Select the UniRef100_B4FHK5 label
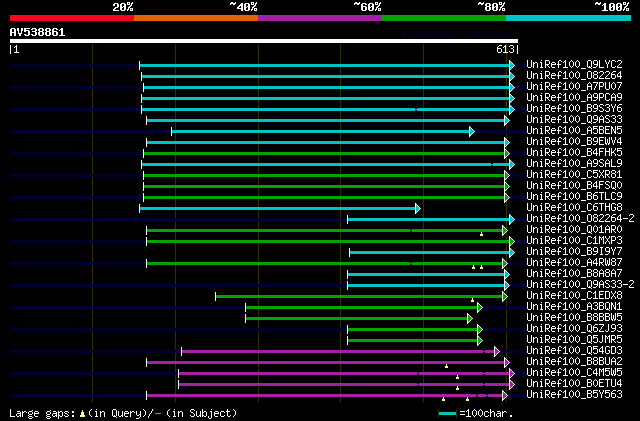 (x=574, y=152)
